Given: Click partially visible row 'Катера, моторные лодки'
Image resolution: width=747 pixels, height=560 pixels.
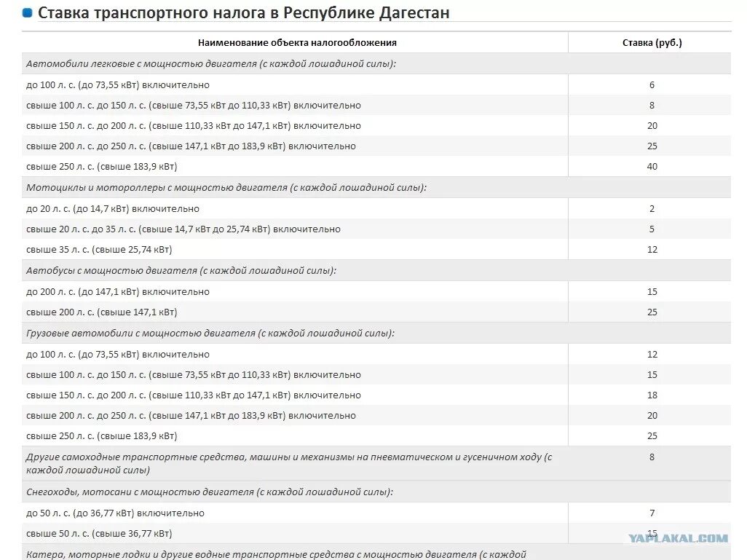Looking at the screenshot, I should pyautogui.click(x=376, y=553).
